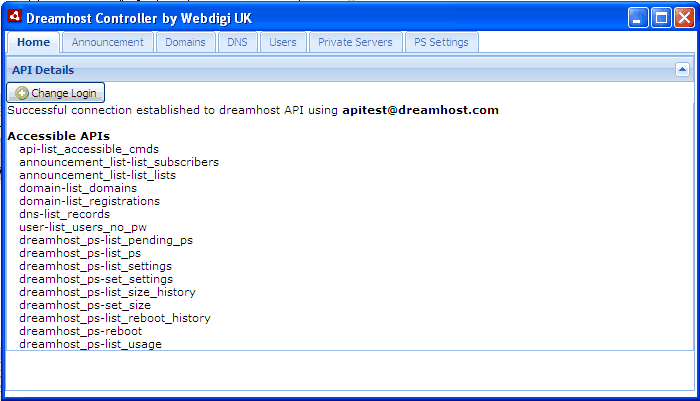The width and height of the screenshot is (700, 401).
Task: Select the dreamhost_ps-set_size entry
Action: pyautogui.click(x=85, y=305)
